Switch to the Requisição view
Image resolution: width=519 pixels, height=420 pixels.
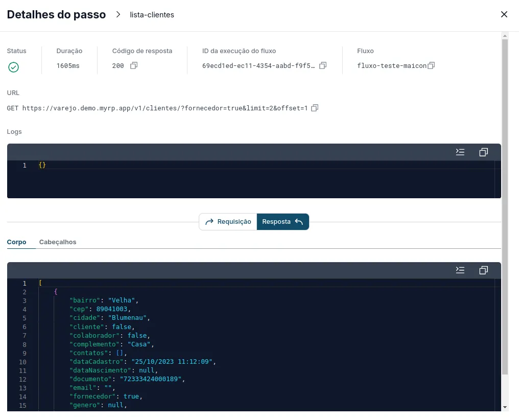[228, 222]
